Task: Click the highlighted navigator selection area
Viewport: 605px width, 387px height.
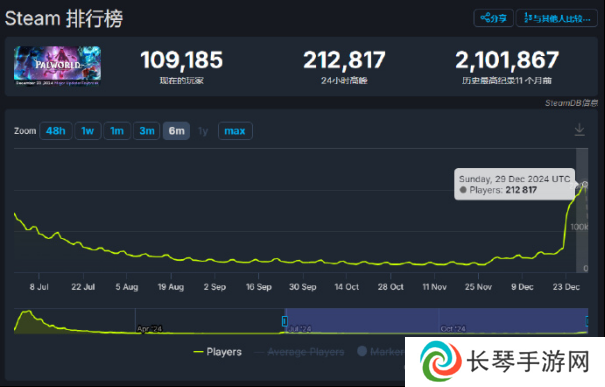Action: click(x=436, y=321)
